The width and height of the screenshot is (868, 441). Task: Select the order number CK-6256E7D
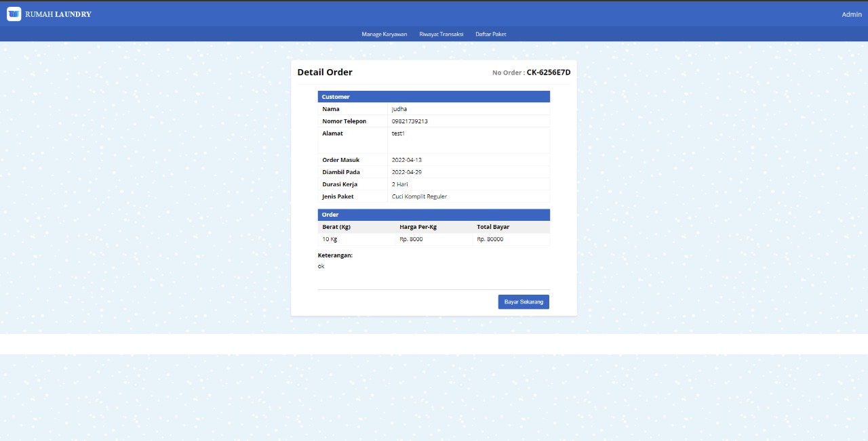(x=549, y=72)
